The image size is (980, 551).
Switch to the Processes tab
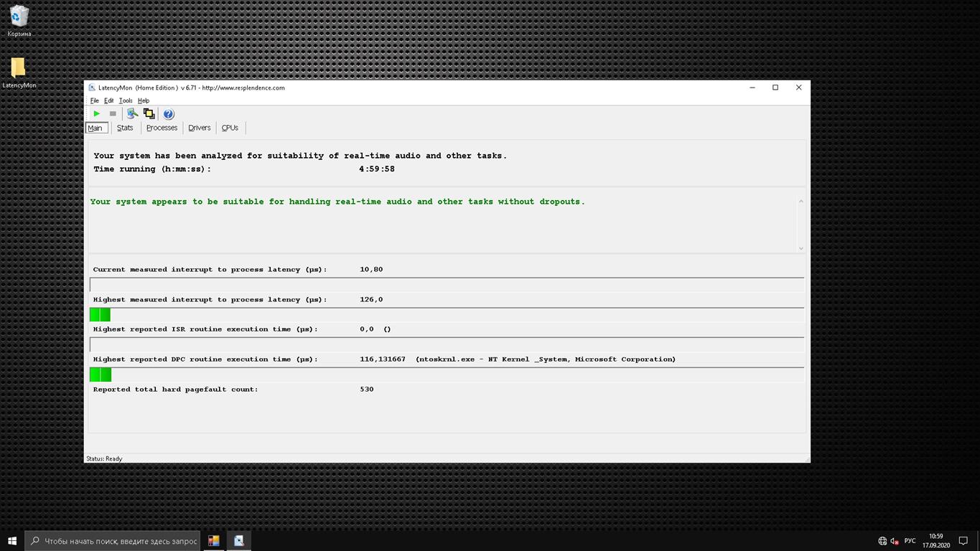[162, 128]
